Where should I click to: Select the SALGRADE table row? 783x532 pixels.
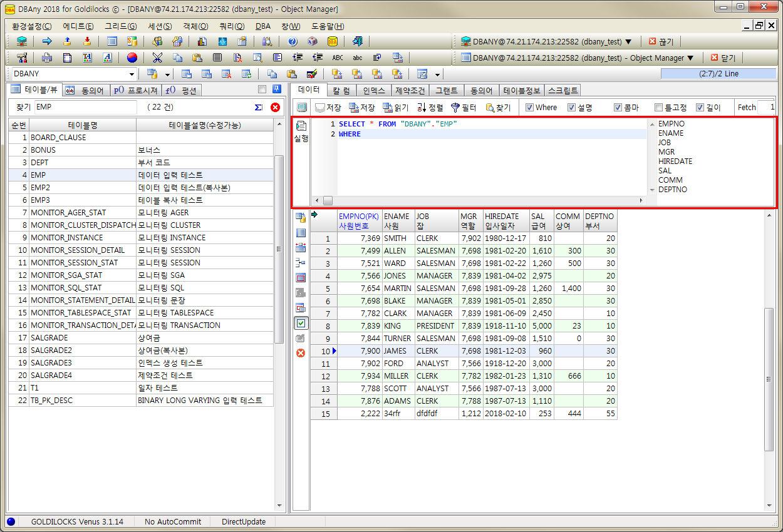pyautogui.click(x=141, y=337)
